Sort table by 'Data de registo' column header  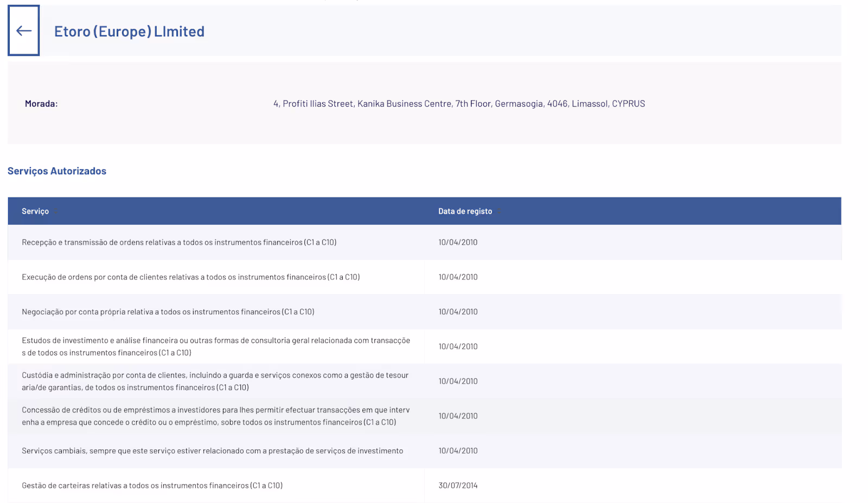point(465,211)
